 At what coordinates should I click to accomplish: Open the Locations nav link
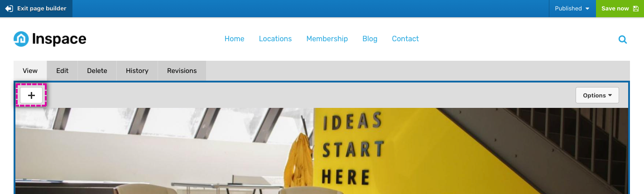[275, 39]
